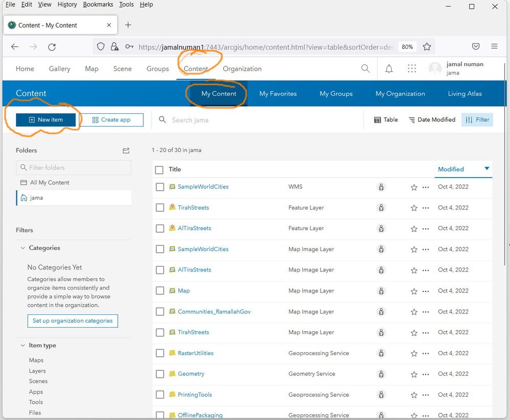Click the browser URL address bar
510x420 pixels.
tap(266, 47)
